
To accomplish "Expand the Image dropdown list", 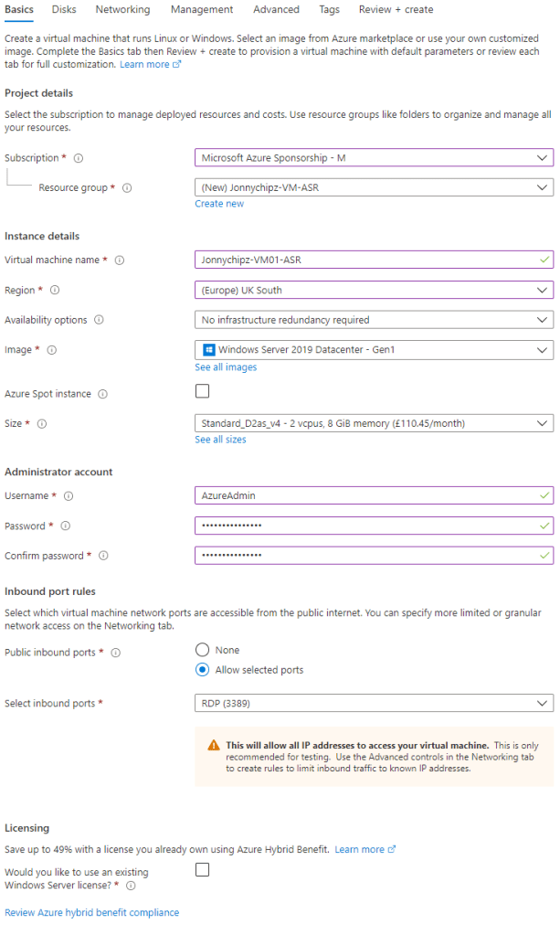I will click(374, 350).
